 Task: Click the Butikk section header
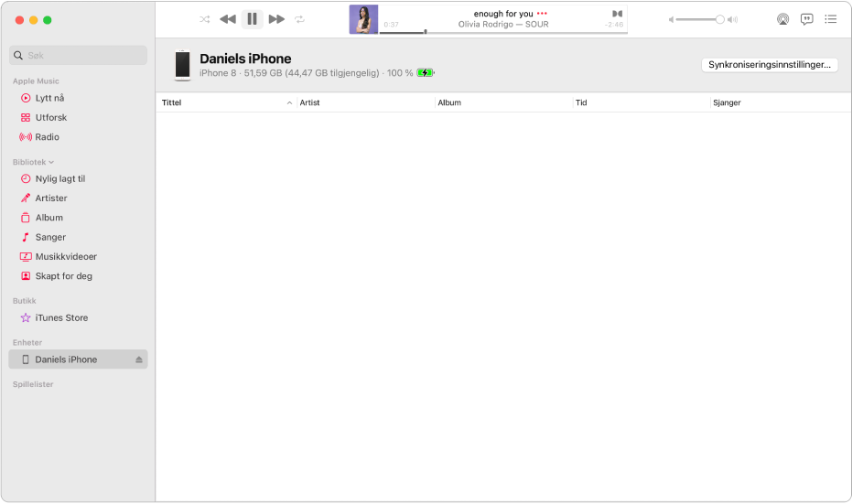[x=25, y=300]
